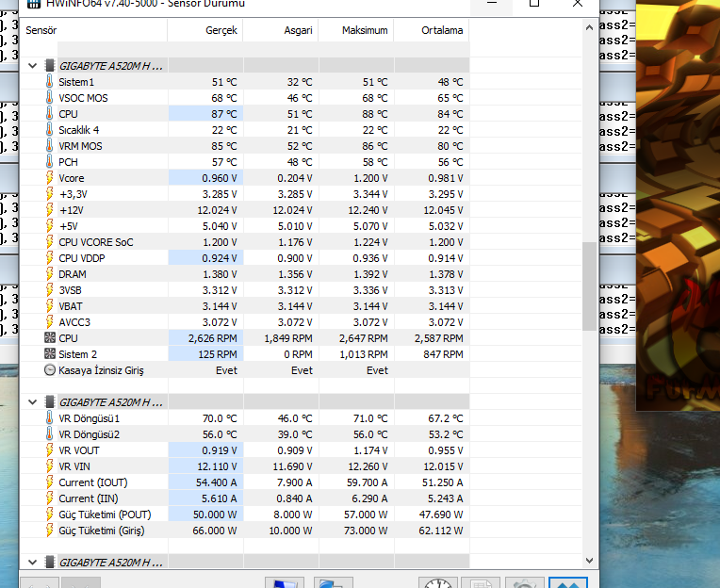The width and height of the screenshot is (720, 588).
Task: Click the Sensör column header
Action: coord(93,30)
